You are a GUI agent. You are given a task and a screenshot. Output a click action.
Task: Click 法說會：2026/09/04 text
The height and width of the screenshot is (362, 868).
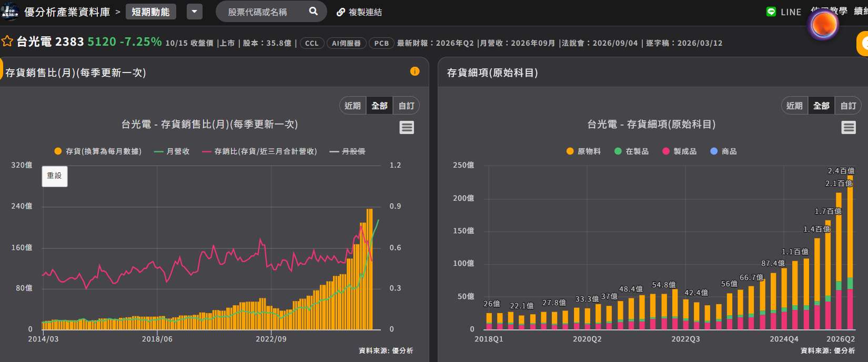599,43
